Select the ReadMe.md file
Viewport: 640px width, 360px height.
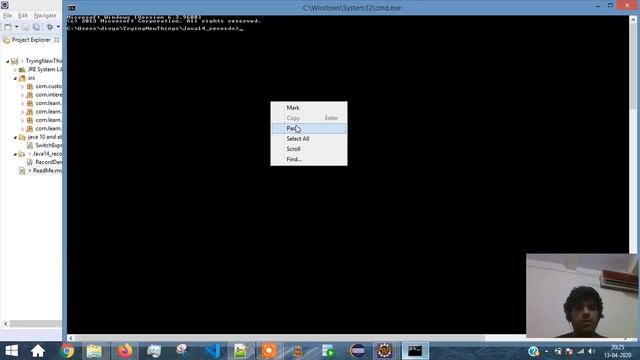(47, 171)
